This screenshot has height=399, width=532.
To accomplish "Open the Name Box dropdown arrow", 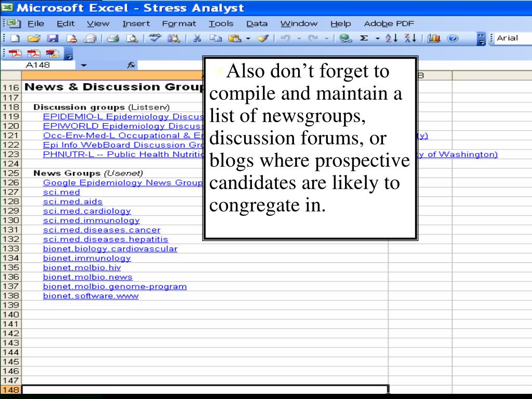I will coord(84,65).
